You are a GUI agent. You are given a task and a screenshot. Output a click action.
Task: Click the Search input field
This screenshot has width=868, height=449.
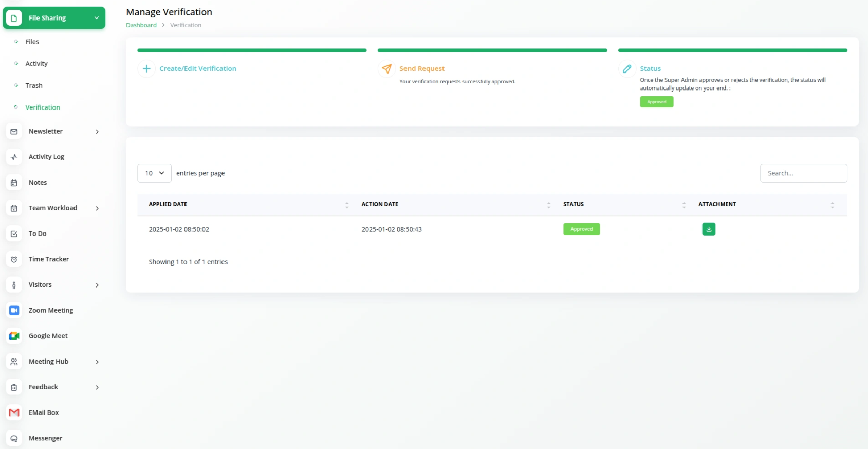click(803, 173)
